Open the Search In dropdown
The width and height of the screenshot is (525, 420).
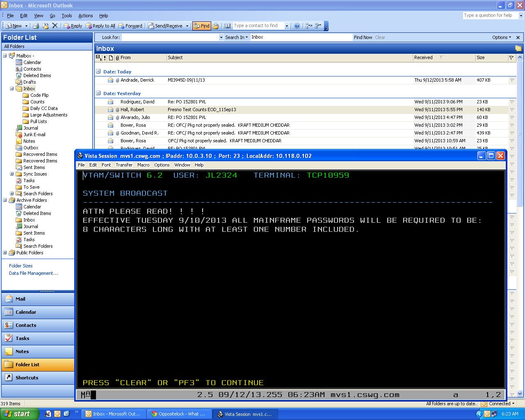click(x=236, y=37)
